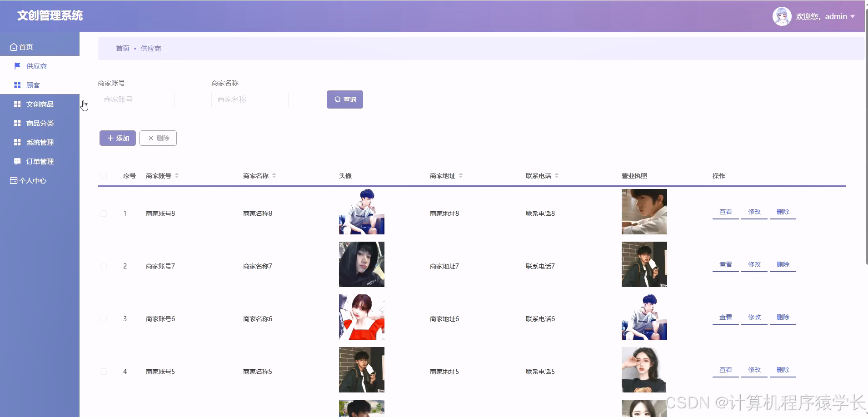Open the 营业执照 thumbnail for 商家名称7
Viewport: 868px width, 417px height.
(644, 264)
